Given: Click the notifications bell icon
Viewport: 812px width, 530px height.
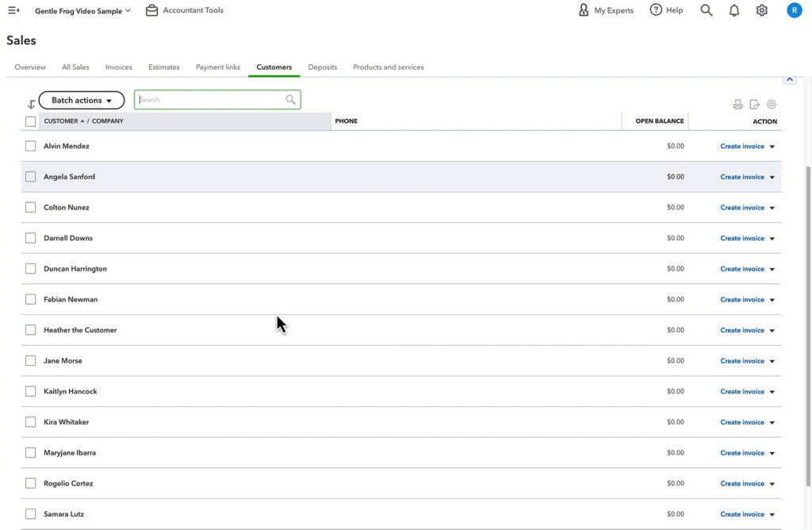Looking at the screenshot, I should 733,10.
